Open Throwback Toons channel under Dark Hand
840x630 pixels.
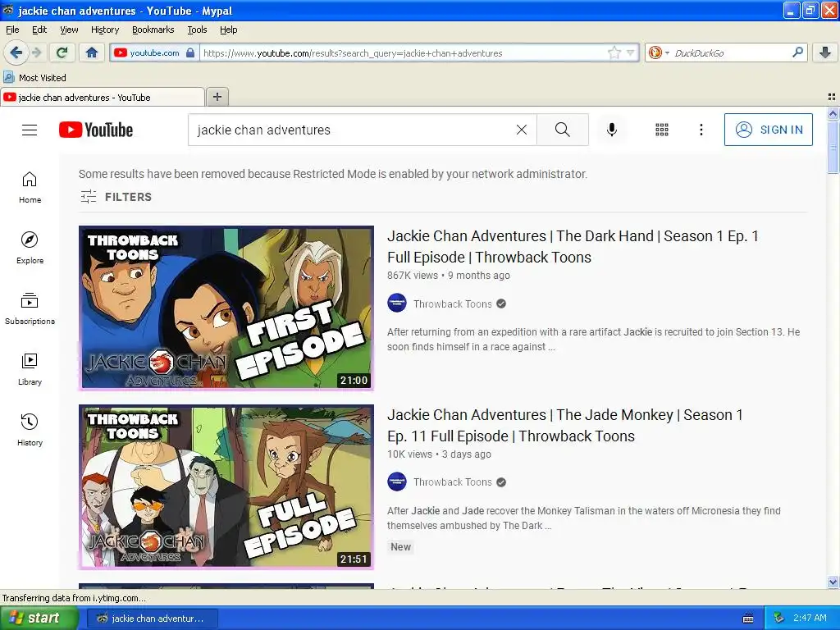(453, 304)
